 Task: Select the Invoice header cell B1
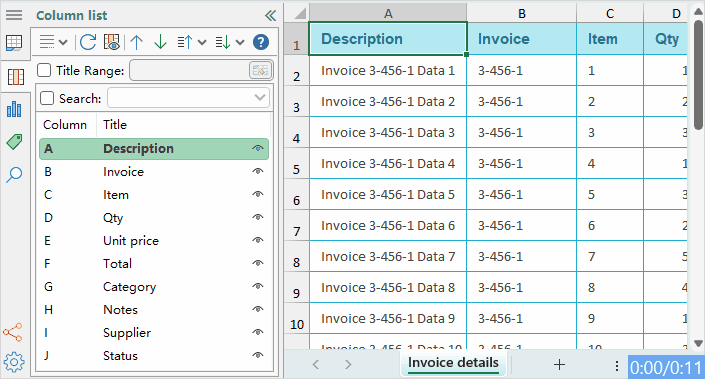(x=522, y=39)
